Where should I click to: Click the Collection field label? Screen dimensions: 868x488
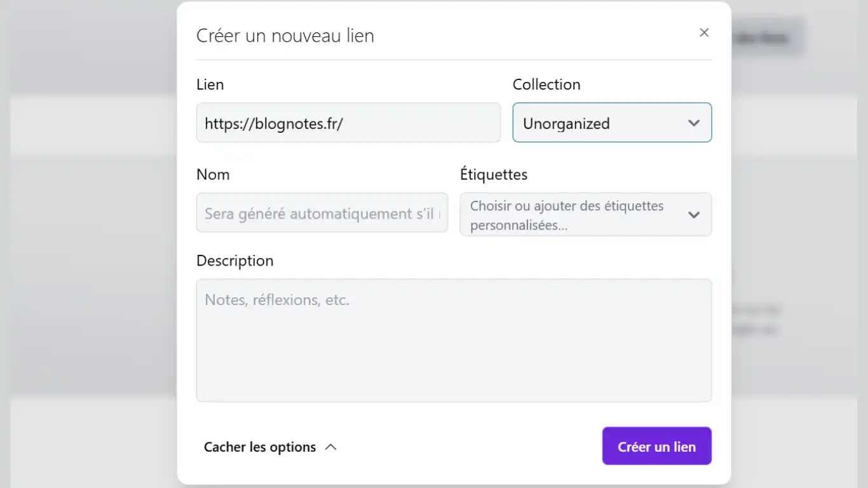(x=546, y=85)
